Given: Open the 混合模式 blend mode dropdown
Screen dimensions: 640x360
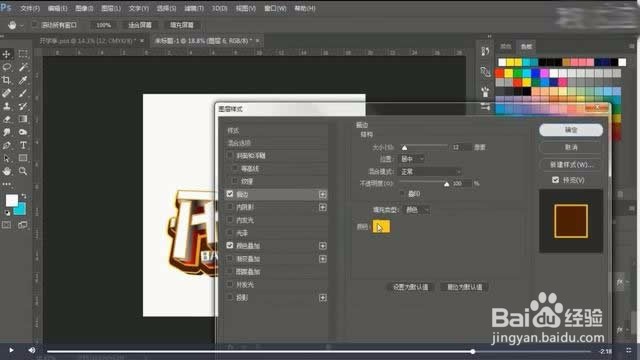Looking at the screenshot, I should point(431,172).
